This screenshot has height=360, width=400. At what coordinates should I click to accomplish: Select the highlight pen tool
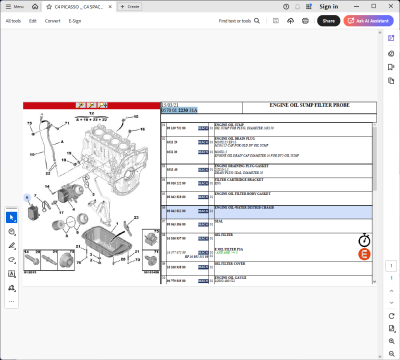point(12,246)
